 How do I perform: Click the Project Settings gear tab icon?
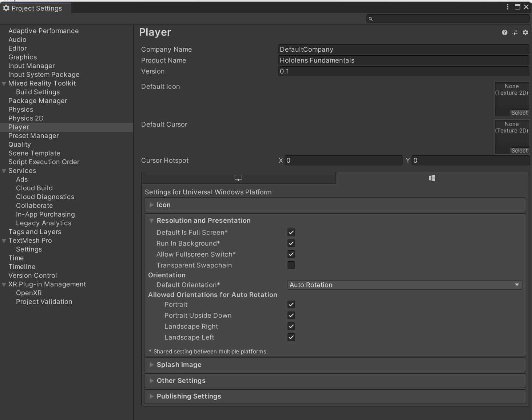point(6,8)
